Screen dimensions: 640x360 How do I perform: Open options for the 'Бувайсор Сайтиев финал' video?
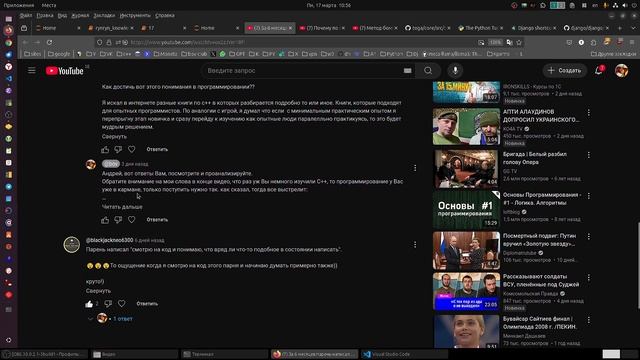pos(589,320)
